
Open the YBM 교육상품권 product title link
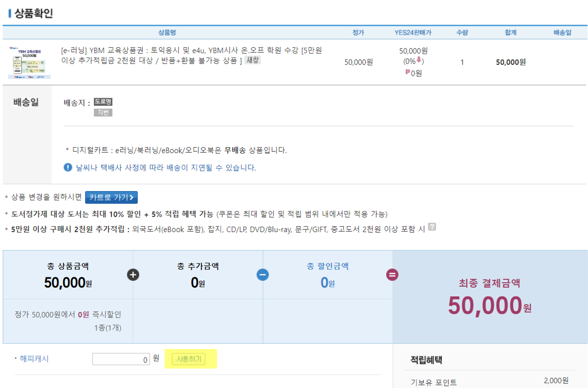tap(192, 55)
